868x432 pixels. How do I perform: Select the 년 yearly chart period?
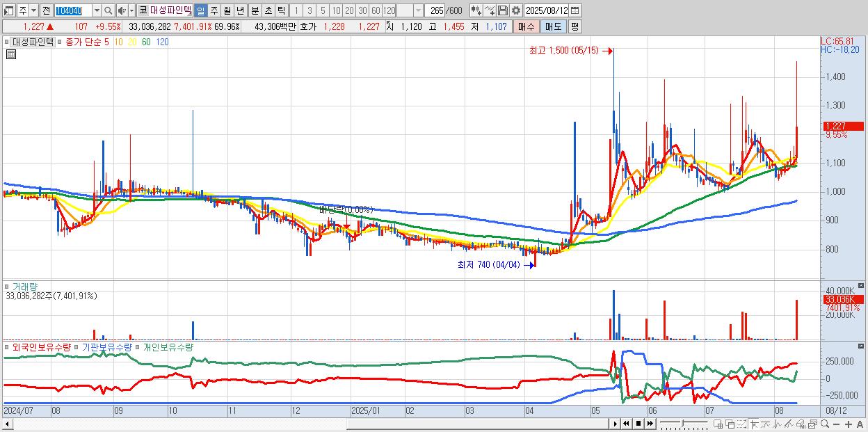(x=240, y=10)
